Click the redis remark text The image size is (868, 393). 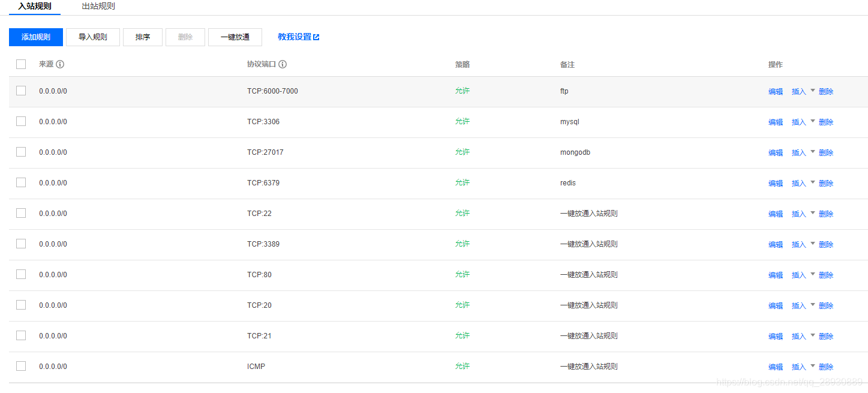point(568,183)
